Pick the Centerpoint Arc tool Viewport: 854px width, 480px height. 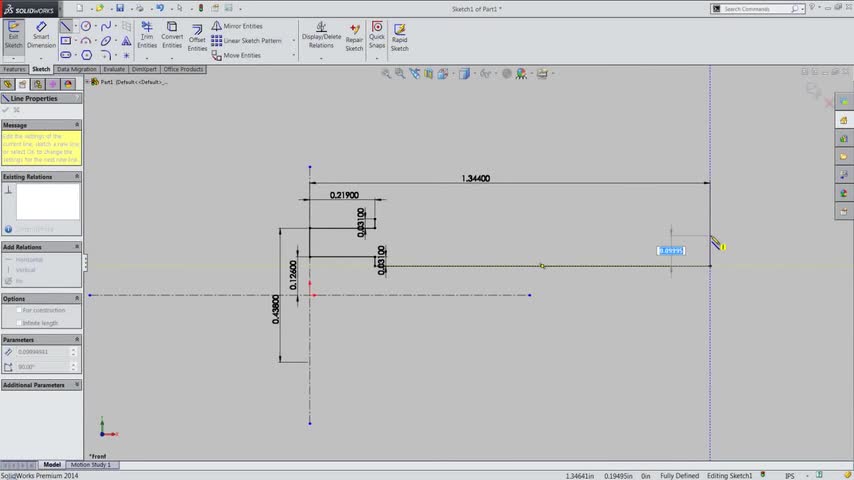(x=86, y=41)
